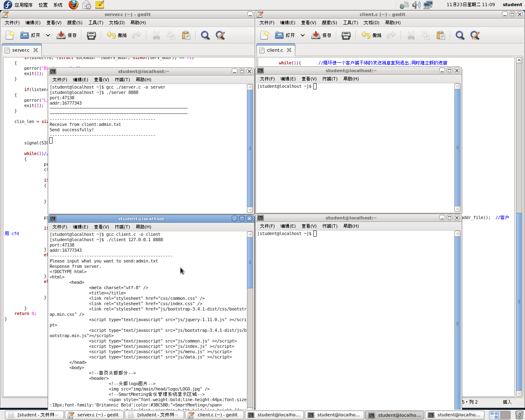525x420 pixels.
Task: Open find and replace in client.c gedit
Action: pos(475,35)
